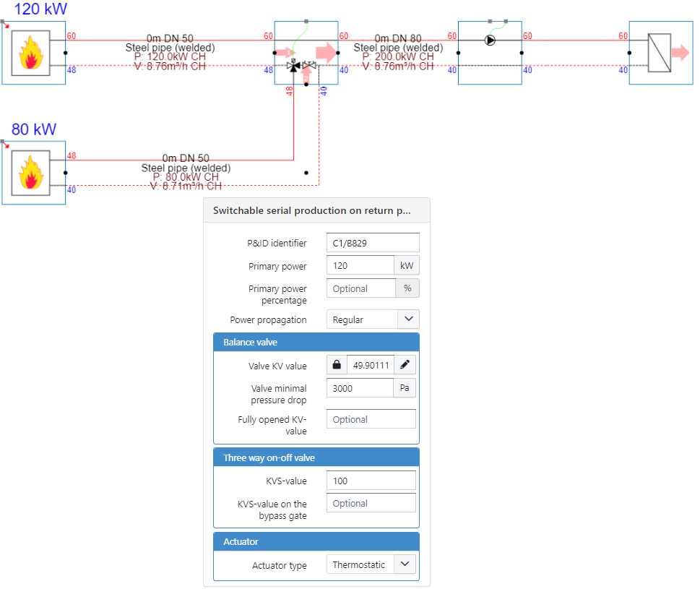Viewport: 700px width, 589px height.
Task: Toggle the lock on Valve KV value
Action: (x=337, y=365)
